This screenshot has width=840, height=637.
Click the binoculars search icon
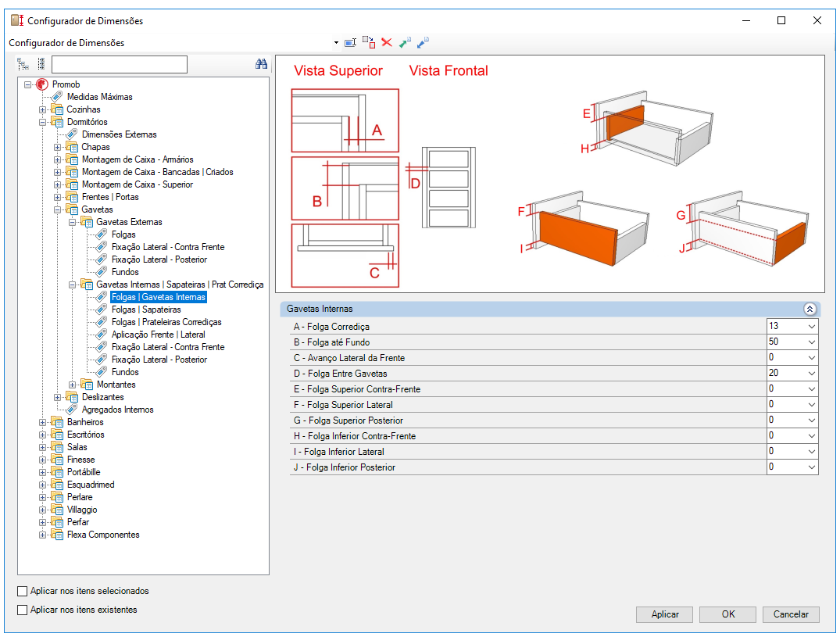pyautogui.click(x=262, y=64)
